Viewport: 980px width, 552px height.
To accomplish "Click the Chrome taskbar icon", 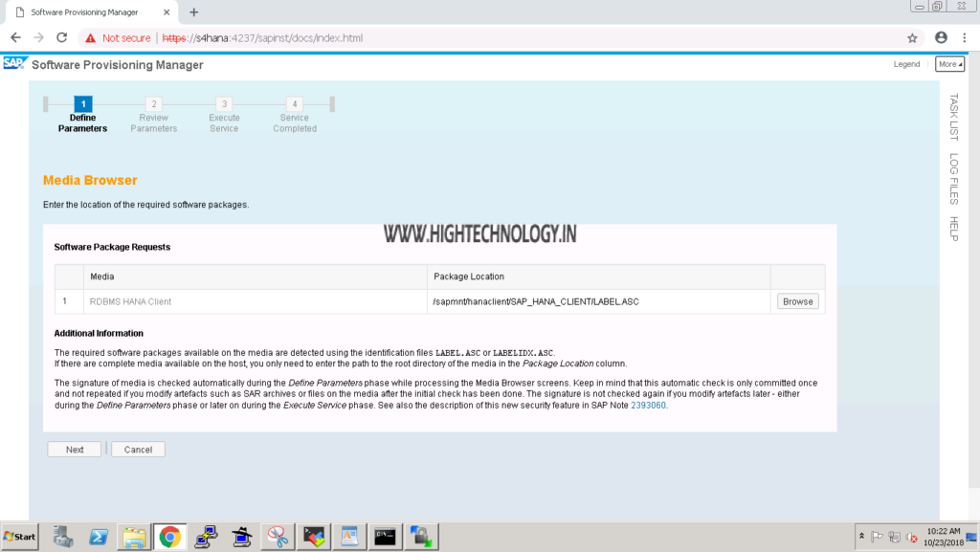I will click(x=170, y=537).
